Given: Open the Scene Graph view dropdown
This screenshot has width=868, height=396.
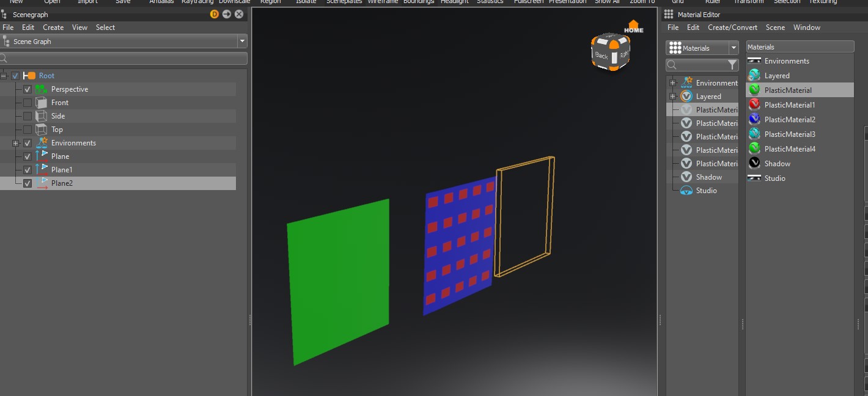Looking at the screenshot, I should pyautogui.click(x=242, y=41).
